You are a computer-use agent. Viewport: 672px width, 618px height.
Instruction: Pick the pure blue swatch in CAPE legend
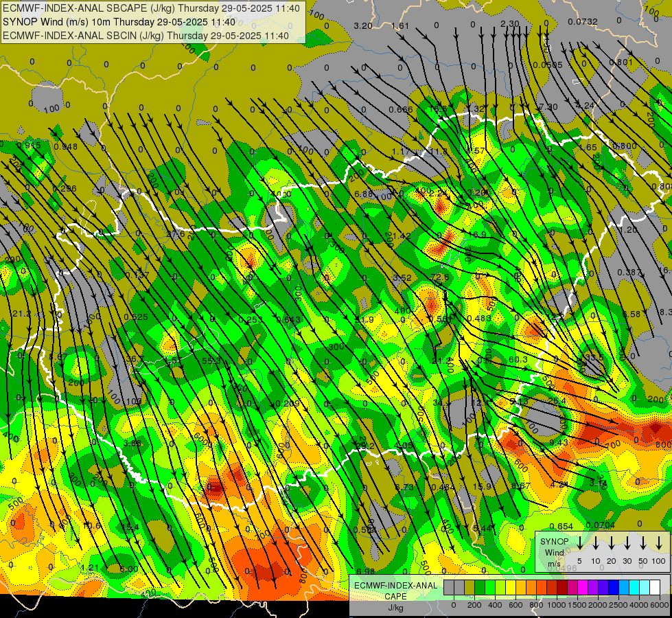tap(614, 588)
